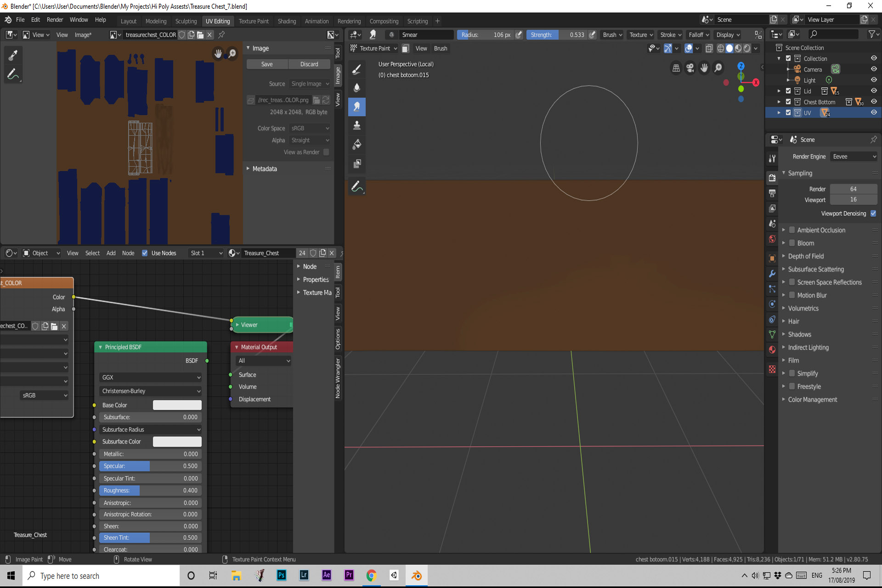The height and width of the screenshot is (588, 882).
Task: Click the Save image button
Action: [267, 64]
